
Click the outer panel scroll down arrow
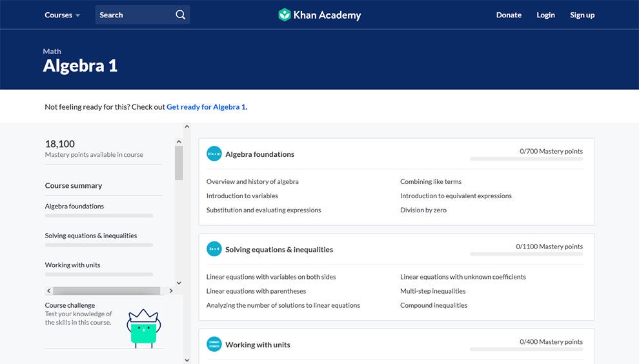click(x=187, y=360)
